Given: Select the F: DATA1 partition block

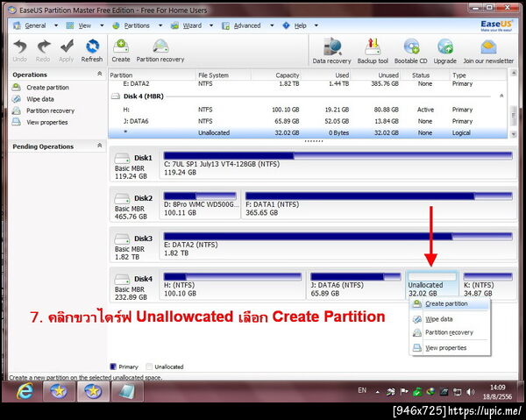Looking at the screenshot, I should coord(379,204).
